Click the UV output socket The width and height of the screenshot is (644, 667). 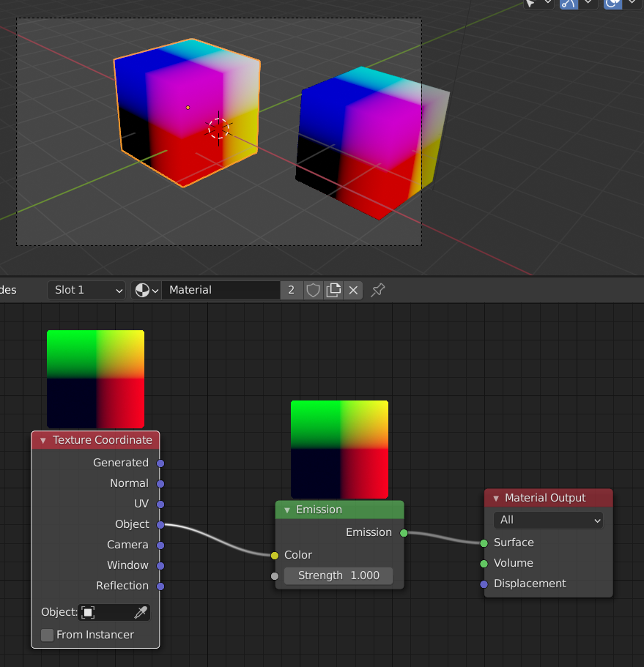click(160, 504)
